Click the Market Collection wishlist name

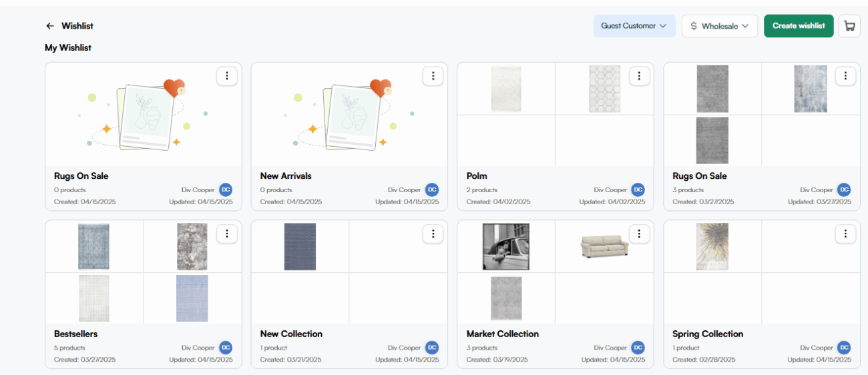[x=503, y=334]
